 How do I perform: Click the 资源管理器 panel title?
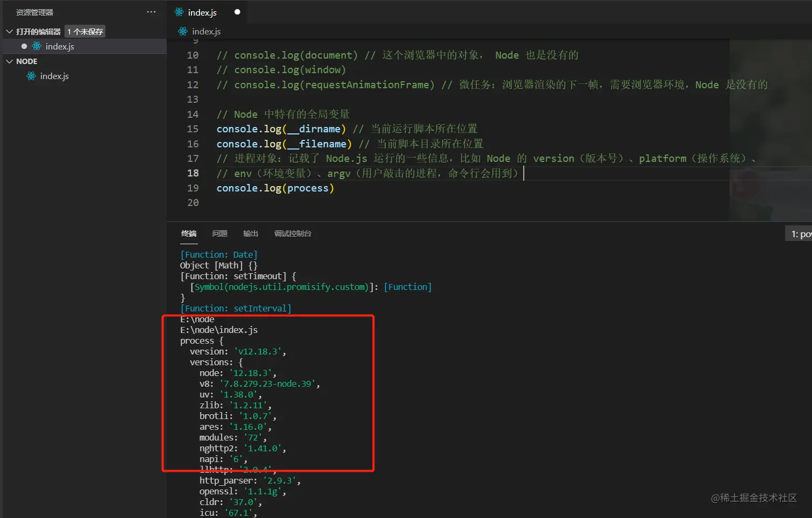click(34, 12)
